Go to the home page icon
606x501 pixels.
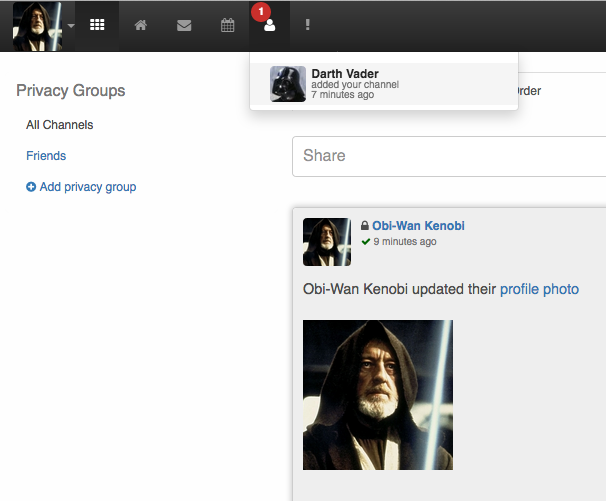pyautogui.click(x=141, y=25)
